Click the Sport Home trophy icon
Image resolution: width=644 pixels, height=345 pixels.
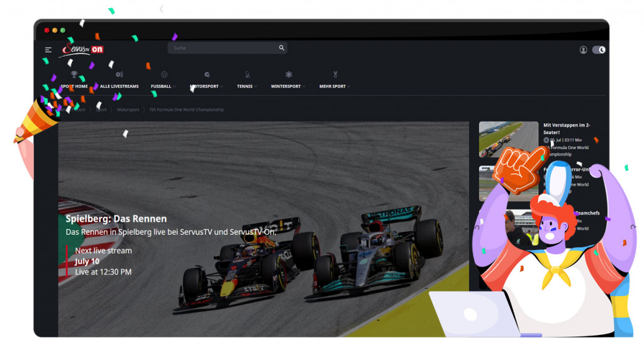click(x=74, y=74)
